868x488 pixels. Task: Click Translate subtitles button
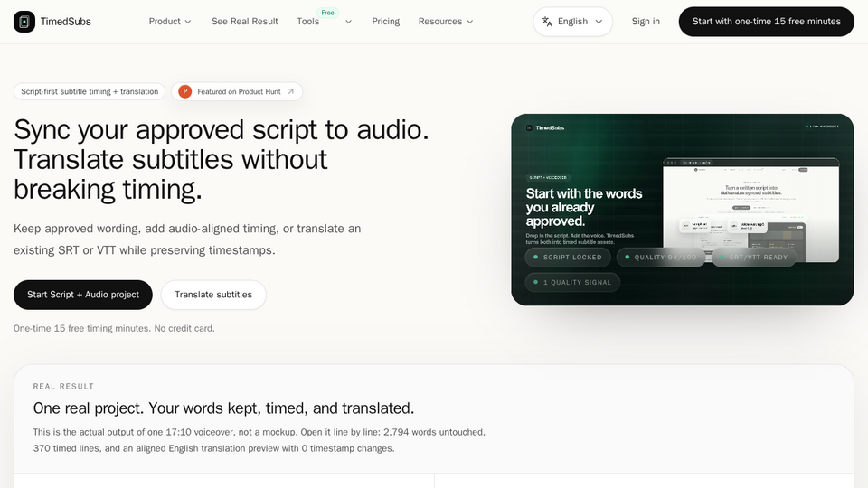click(213, 295)
